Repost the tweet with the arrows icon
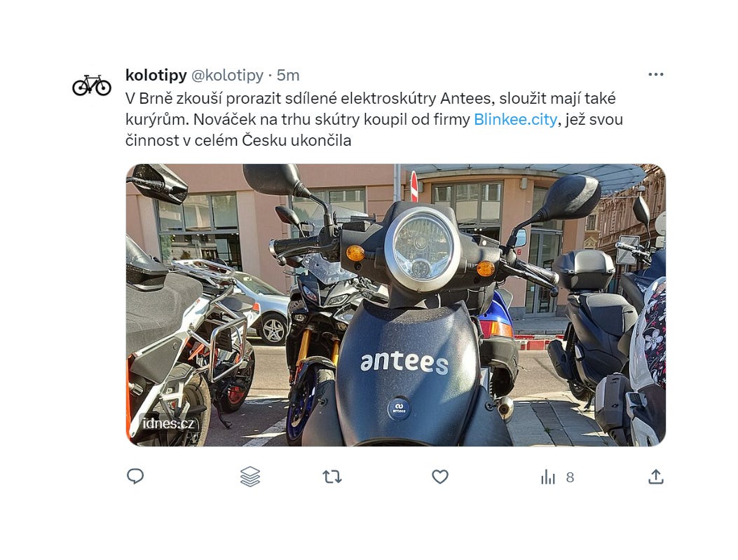The width and height of the screenshot is (738, 560). [x=332, y=477]
